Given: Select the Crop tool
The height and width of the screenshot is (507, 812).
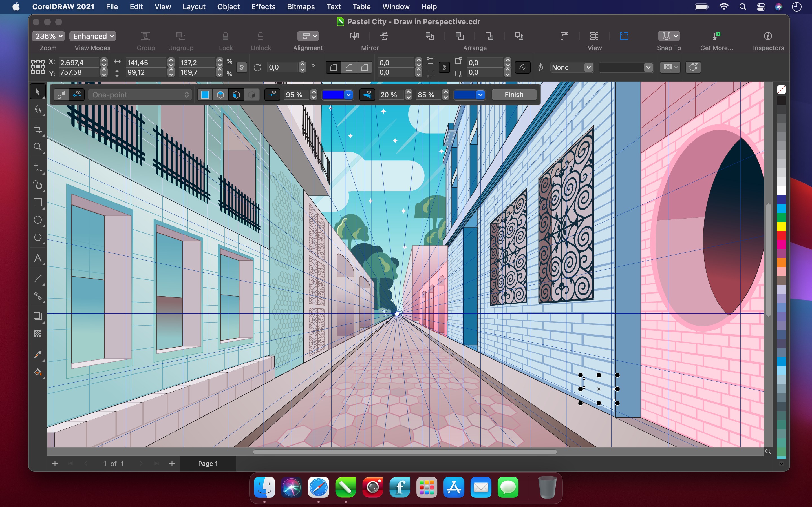Looking at the screenshot, I should point(38,128).
